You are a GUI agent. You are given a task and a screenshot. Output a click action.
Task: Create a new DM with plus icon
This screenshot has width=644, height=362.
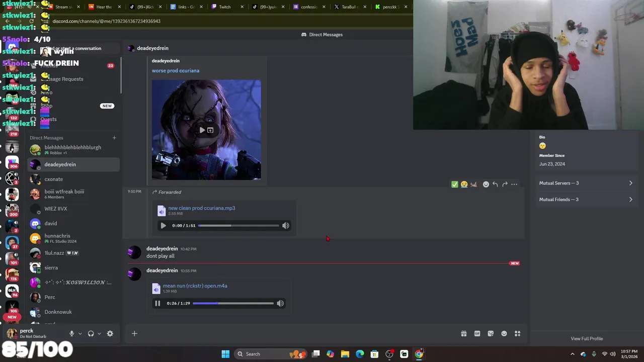tap(114, 138)
